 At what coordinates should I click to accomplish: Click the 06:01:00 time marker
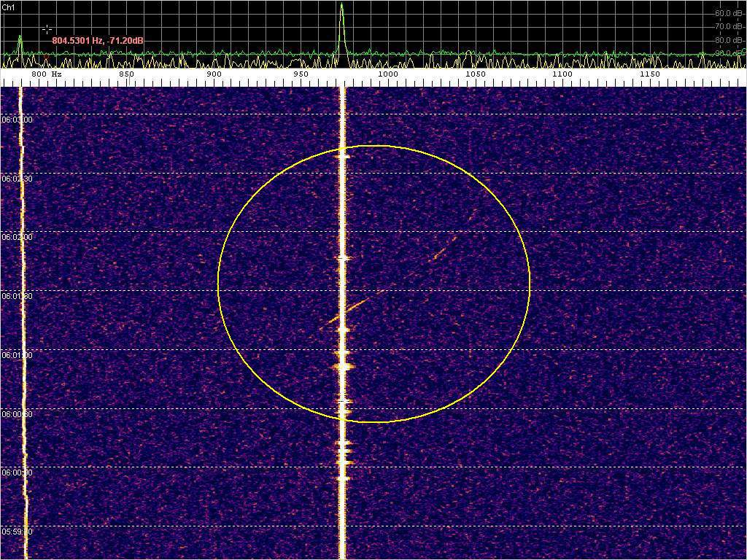point(16,355)
